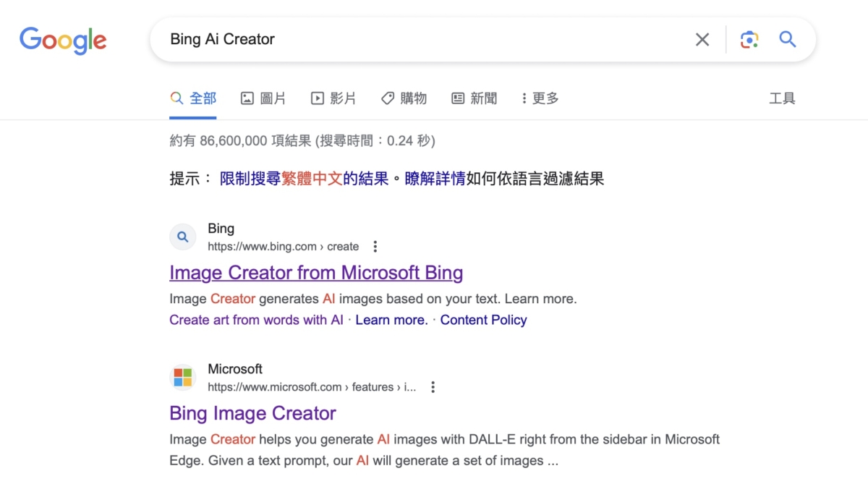Click the Bing favicon in first result

tap(183, 237)
